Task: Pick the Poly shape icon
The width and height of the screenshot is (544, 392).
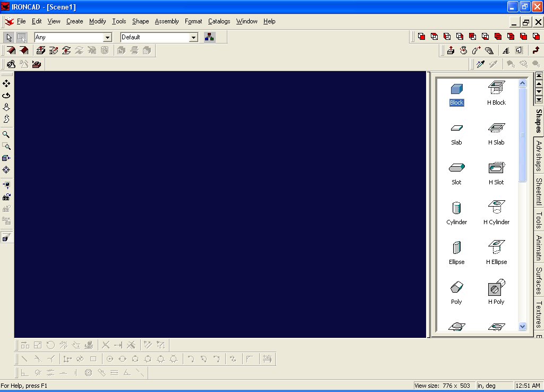Action: tap(456, 287)
